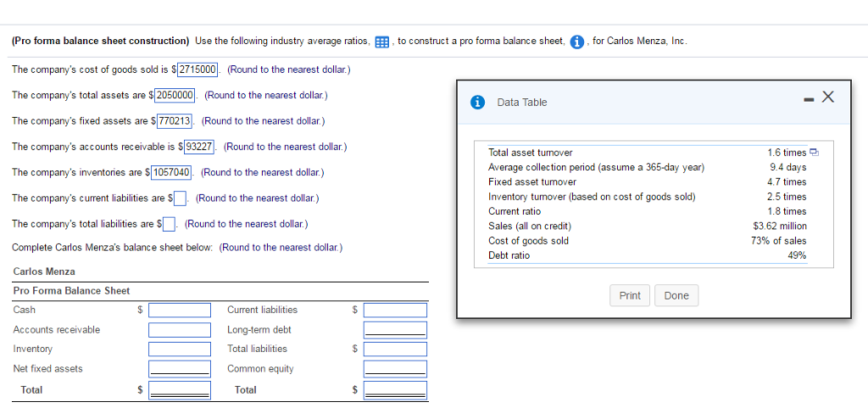Click the Print button
This screenshot has width=868, height=419.
click(x=630, y=295)
